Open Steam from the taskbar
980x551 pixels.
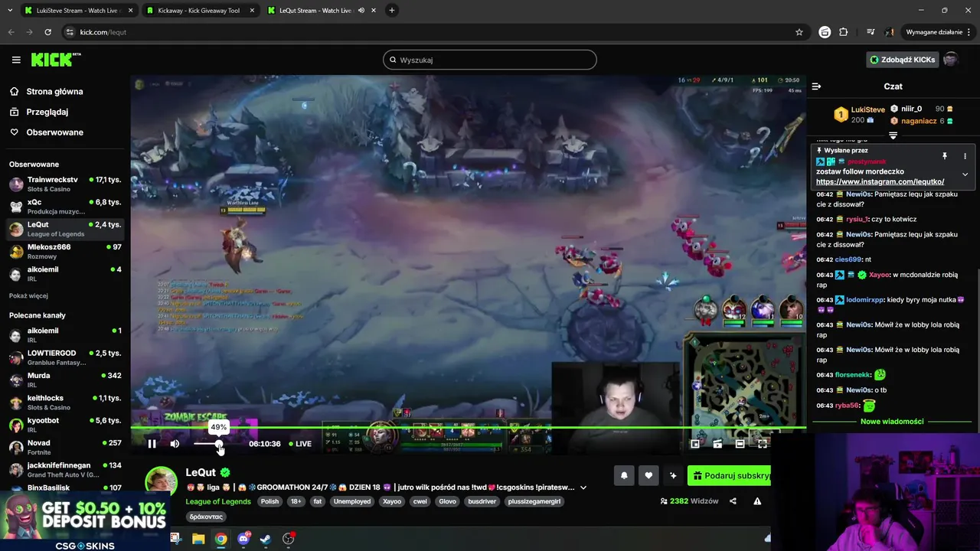[266, 539]
